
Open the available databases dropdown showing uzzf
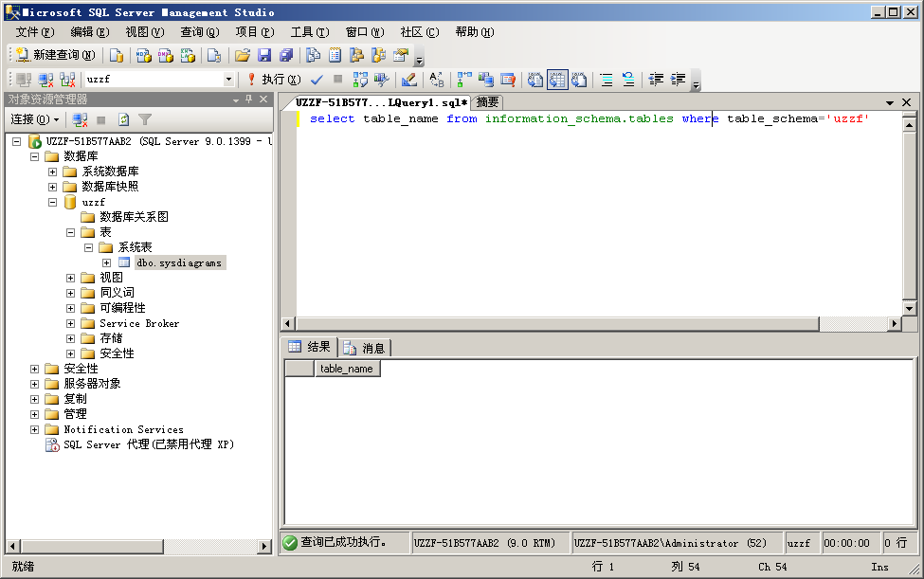(x=228, y=79)
